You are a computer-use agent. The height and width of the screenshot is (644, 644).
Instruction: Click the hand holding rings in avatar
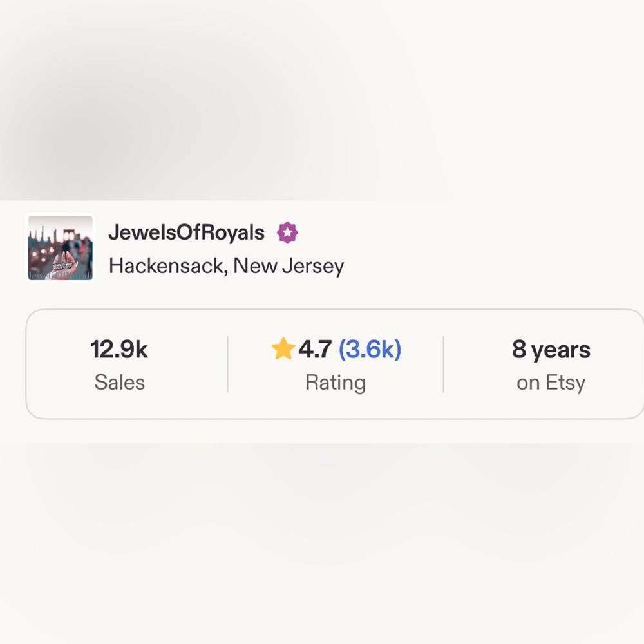[x=63, y=264]
